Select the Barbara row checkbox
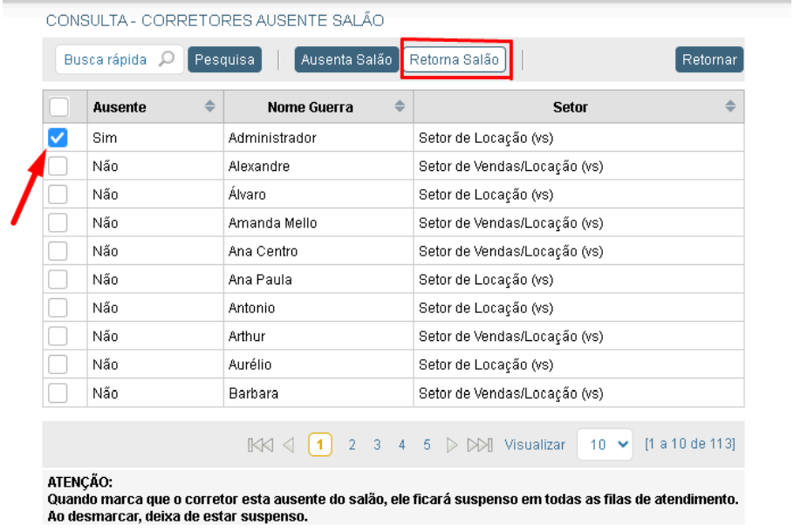Image resolution: width=794 pixels, height=532 pixels. [x=58, y=393]
